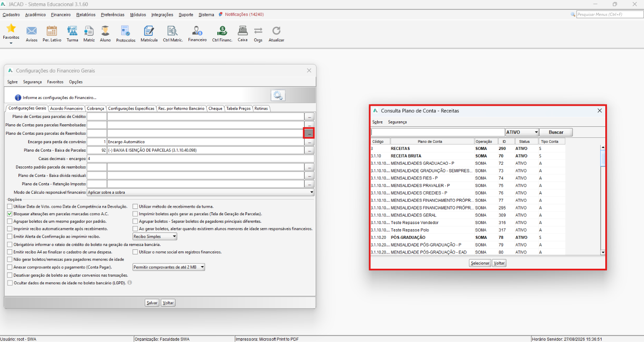Check Ocultar dados de menores de idade (LGPD)
Screen dimensions: 644x342
point(10,283)
